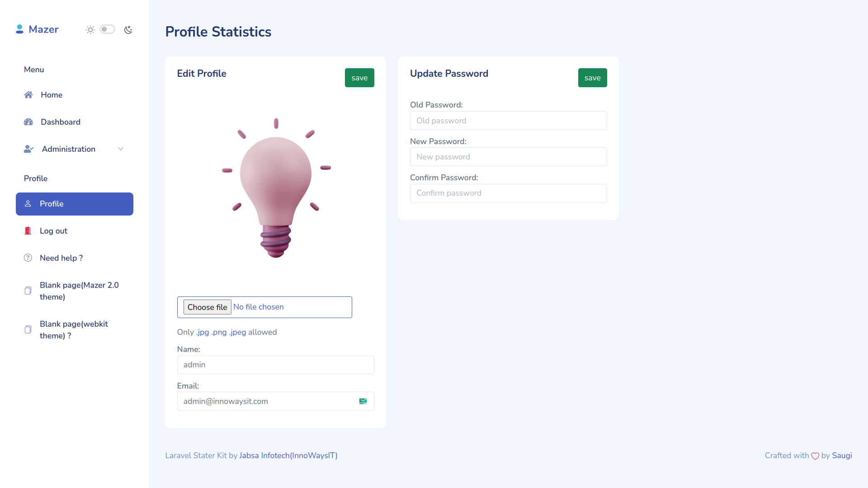Toggle the dark theme switch
The height and width of the screenshot is (488, 868).
tap(108, 29)
